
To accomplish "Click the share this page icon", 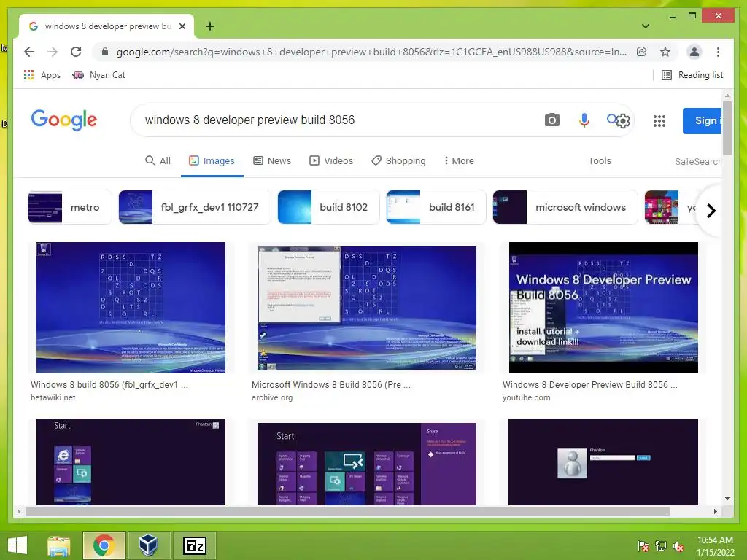I will click(642, 52).
